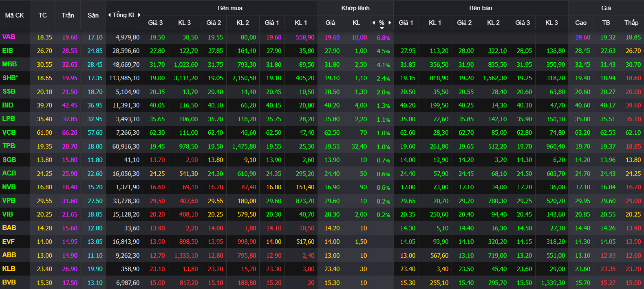Sort by the Sàn floor price header
Image resolution: width=644 pixels, height=289 pixels.
tap(93, 15)
